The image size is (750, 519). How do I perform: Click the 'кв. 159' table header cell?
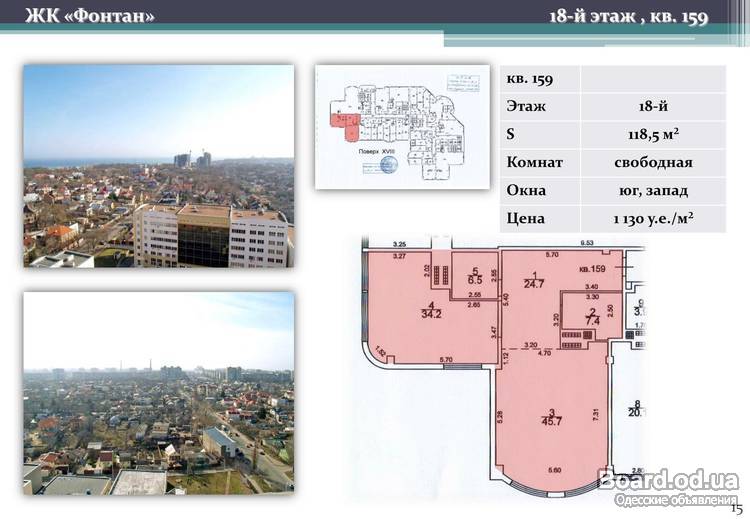(540, 79)
